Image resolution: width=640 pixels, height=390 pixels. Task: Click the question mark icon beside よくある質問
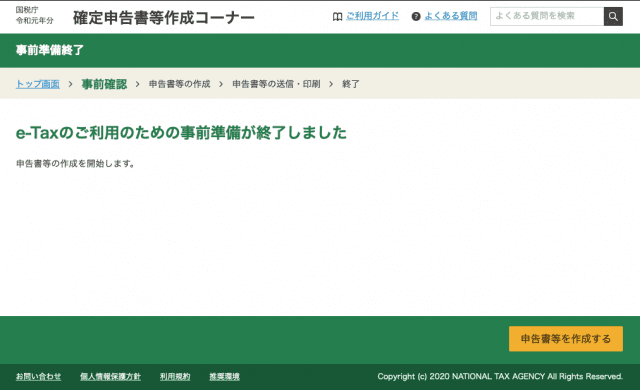416,17
